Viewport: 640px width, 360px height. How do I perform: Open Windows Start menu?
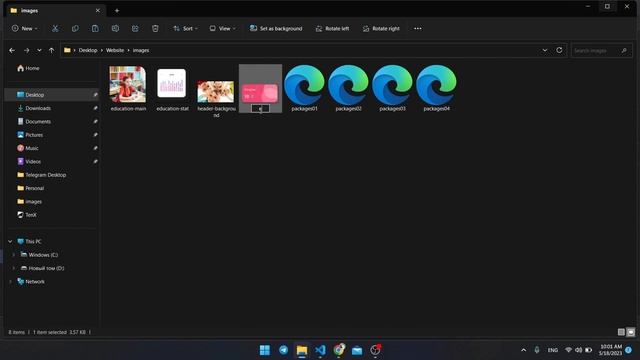(x=265, y=350)
